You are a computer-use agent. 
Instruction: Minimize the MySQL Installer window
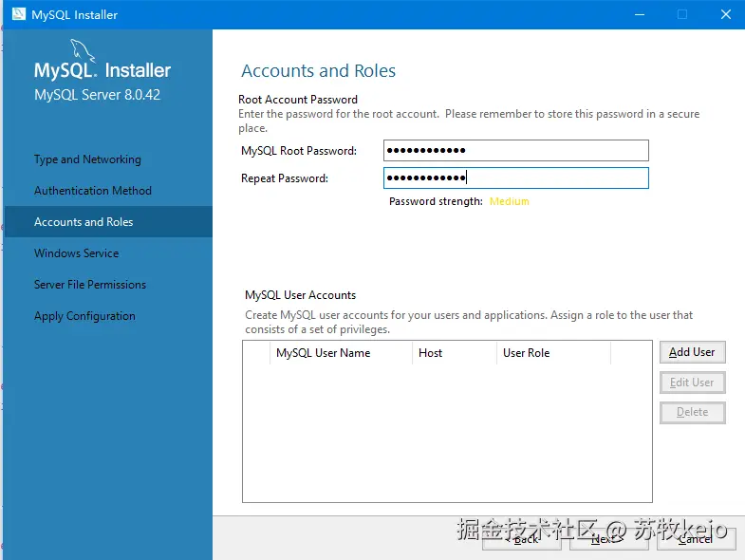[640, 14]
